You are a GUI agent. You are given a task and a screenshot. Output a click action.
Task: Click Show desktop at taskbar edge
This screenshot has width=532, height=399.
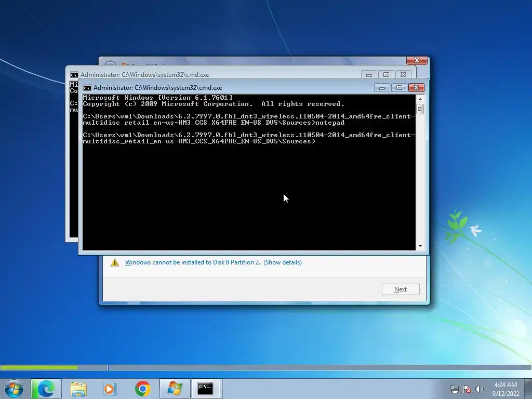click(528, 389)
